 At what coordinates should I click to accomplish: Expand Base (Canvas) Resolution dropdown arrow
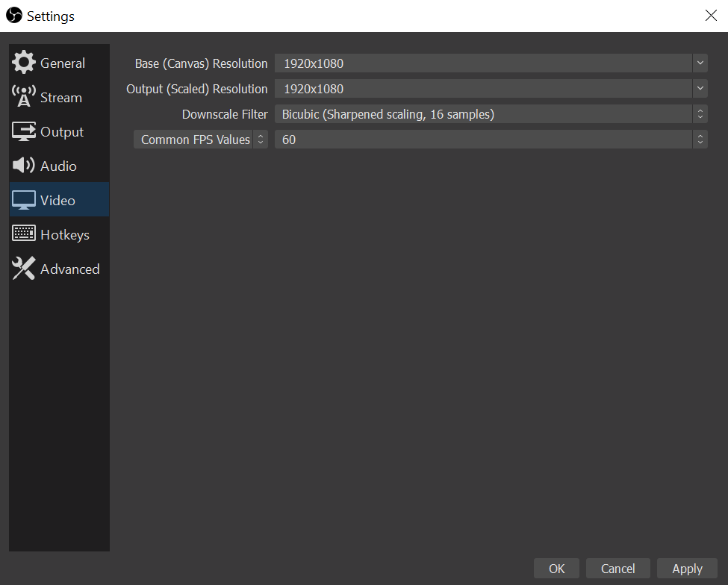700,63
